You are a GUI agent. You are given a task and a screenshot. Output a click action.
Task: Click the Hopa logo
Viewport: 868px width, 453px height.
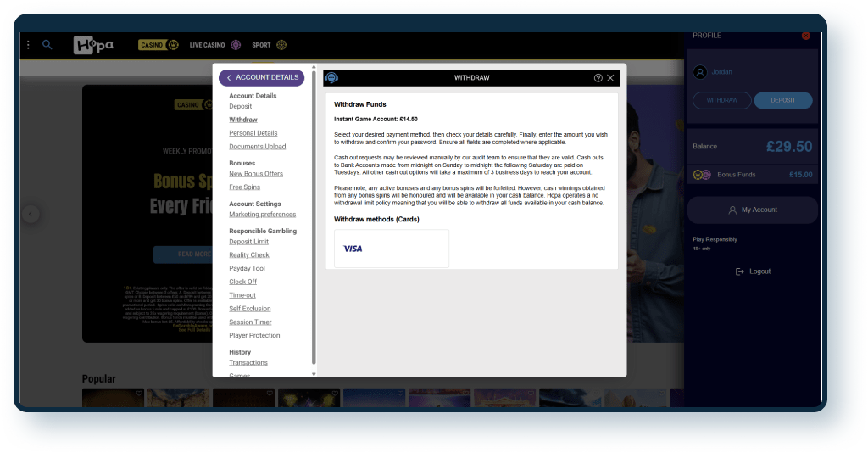coord(93,45)
